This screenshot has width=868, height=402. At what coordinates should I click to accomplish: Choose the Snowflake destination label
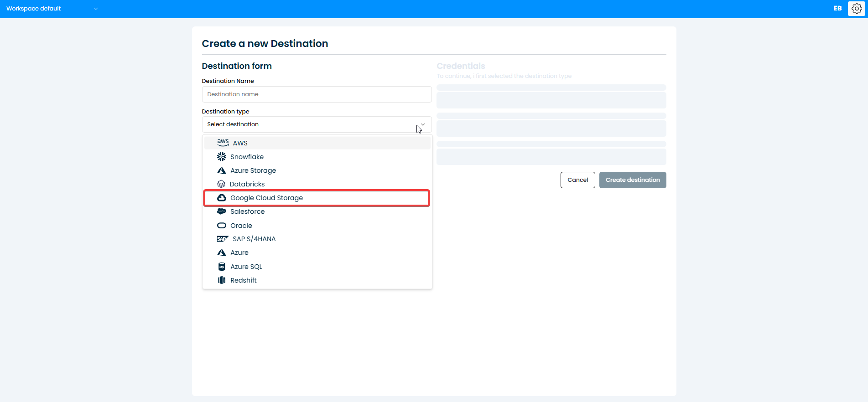tap(247, 157)
